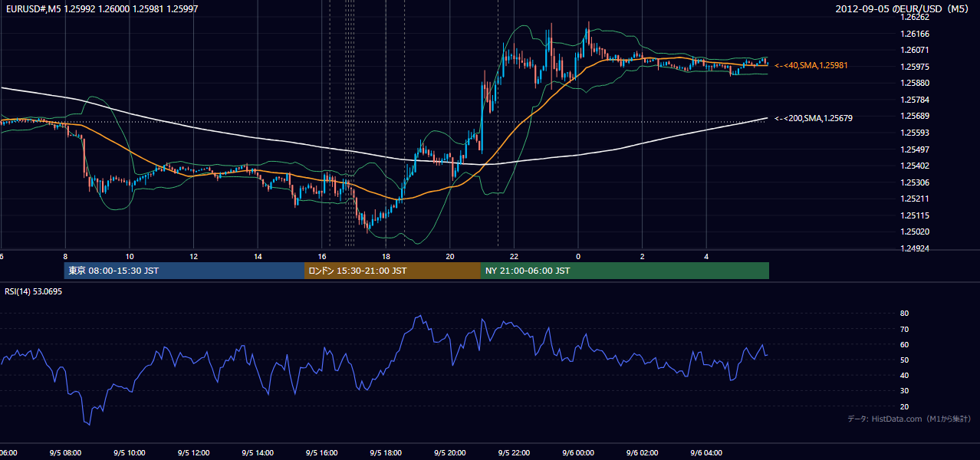Click the RSI axis value 50

[x=904, y=360]
